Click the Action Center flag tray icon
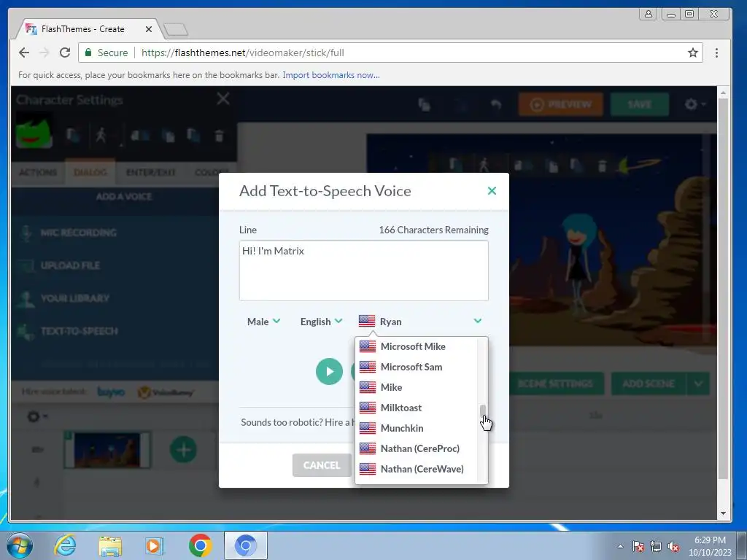This screenshot has height=560, width=747. tap(638, 547)
